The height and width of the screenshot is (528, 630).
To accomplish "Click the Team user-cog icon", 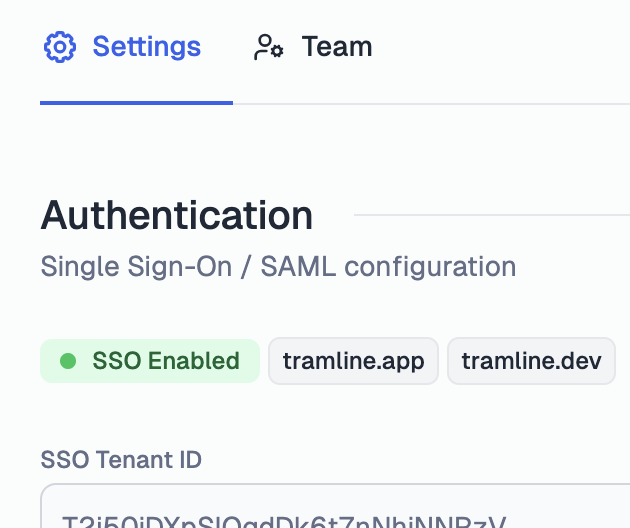I will [x=269, y=47].
